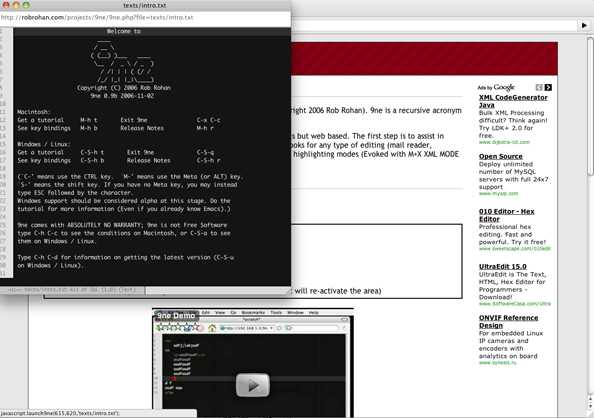The width and height of the screenshot is (594, 418).
Task: Click the green URL under the UltraEdit ad
Action: 514,304
